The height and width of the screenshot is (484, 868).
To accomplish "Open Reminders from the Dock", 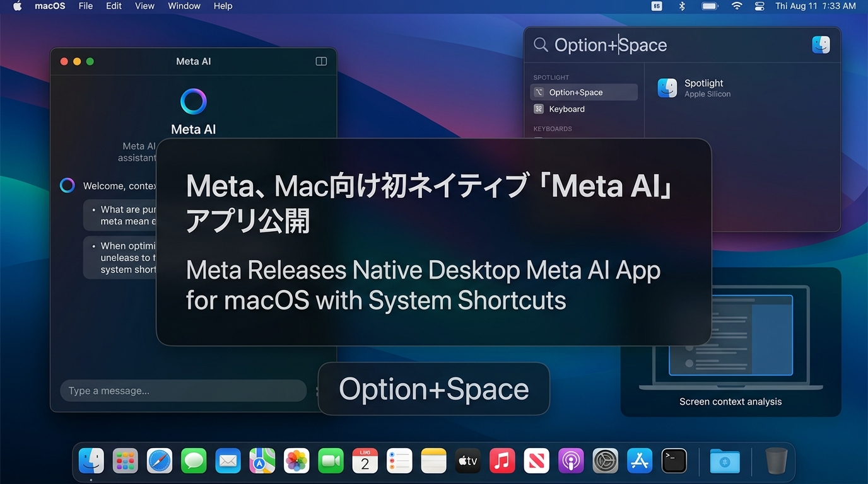I will [399, 461].
